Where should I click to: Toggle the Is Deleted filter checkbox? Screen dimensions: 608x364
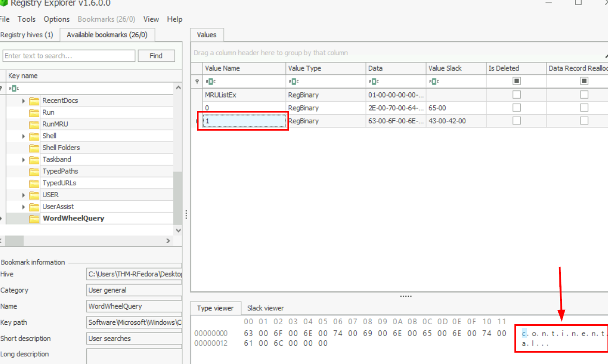(x=516, y=81)
